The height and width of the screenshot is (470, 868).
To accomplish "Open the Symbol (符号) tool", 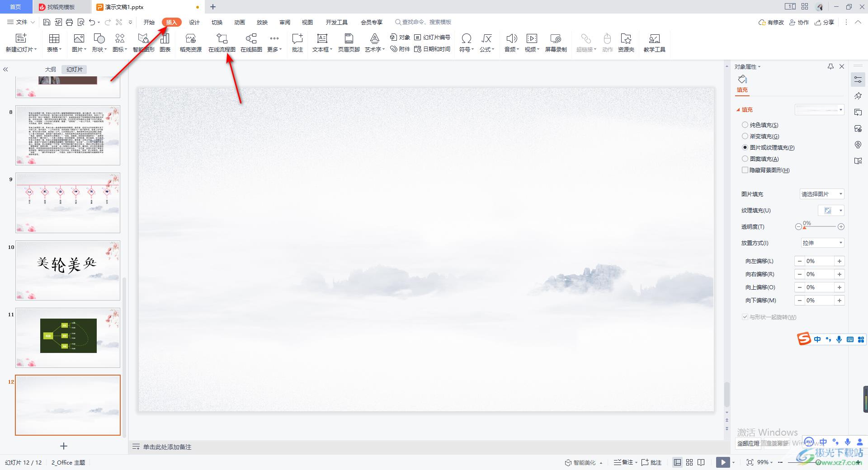I will 466,43.
